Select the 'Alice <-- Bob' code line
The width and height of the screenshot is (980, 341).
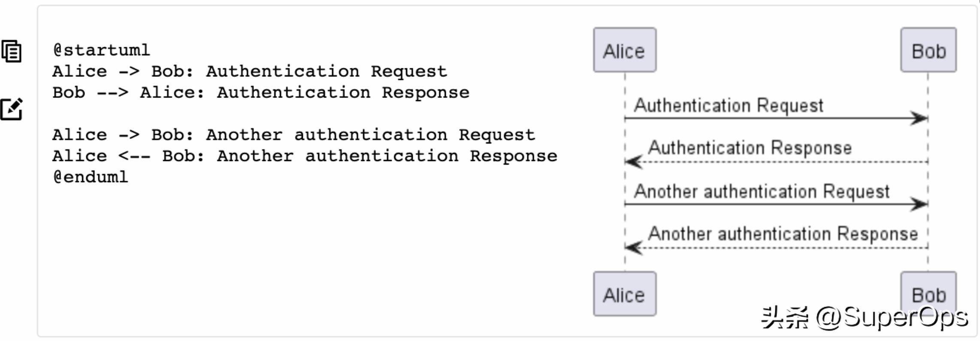pos(305,156)
